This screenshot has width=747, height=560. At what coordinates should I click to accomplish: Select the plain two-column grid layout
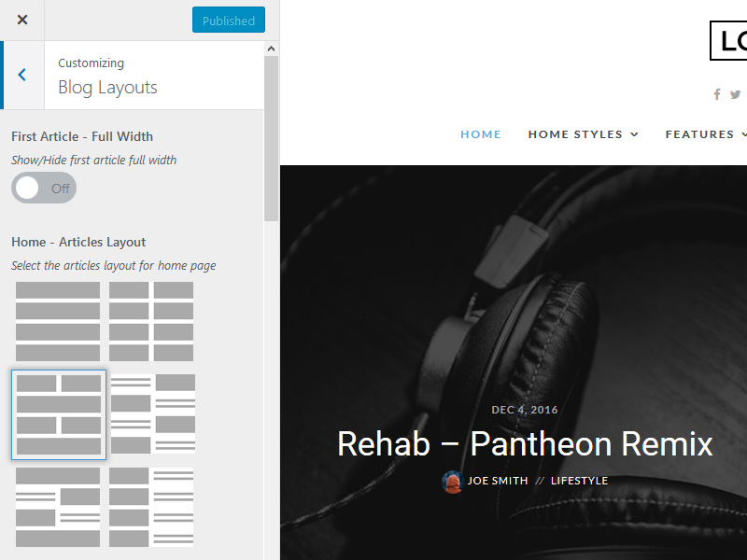pos(151,321)
